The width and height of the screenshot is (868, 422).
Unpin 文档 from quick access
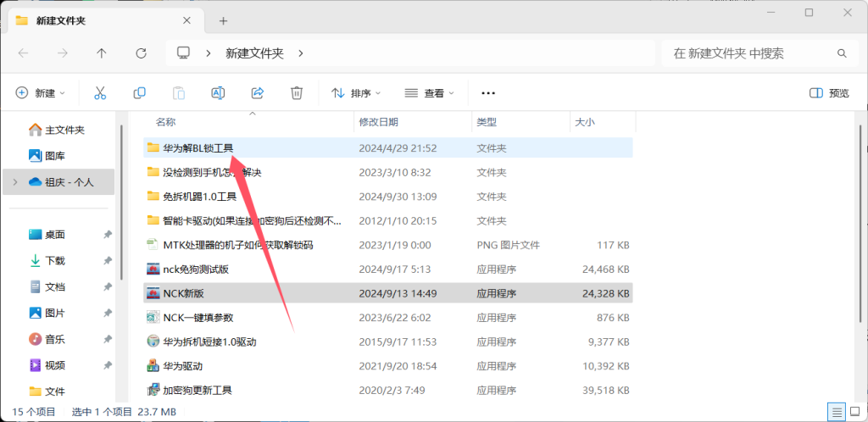pos(108,287)
